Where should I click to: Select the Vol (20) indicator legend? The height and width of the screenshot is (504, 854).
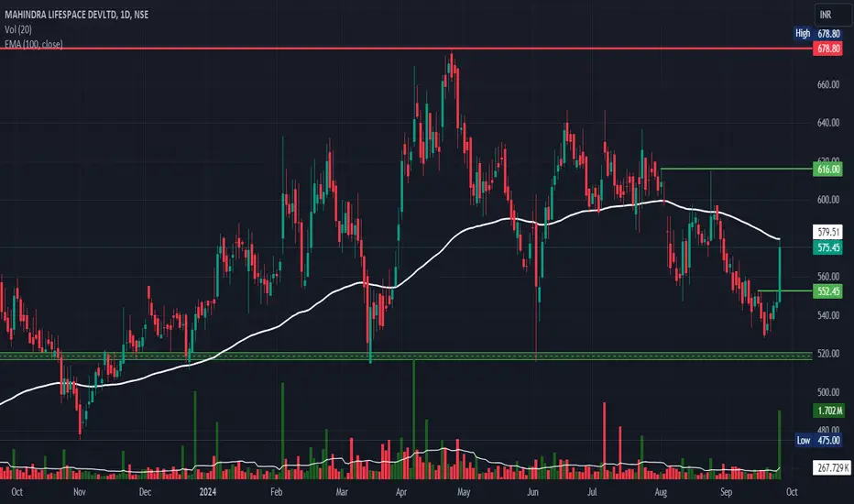coord(18,29)
